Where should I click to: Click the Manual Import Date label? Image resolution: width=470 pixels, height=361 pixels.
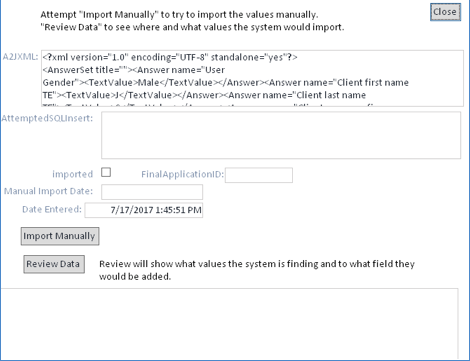48,191
